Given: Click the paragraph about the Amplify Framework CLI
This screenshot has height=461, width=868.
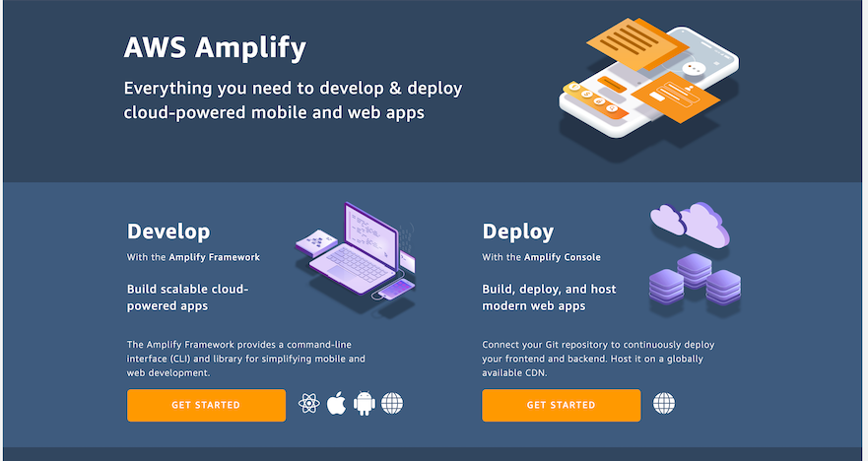Looking at the screenshot, I should click(246, 359).
